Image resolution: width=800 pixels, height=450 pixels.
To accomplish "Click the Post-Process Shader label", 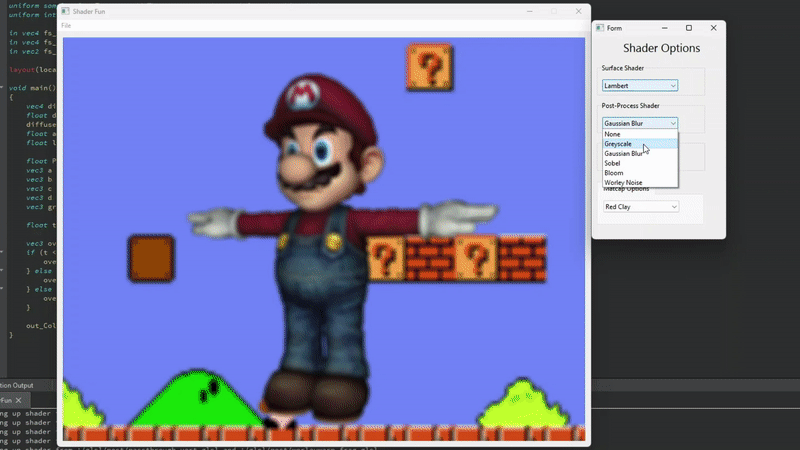I will click(x=630, y=106).
